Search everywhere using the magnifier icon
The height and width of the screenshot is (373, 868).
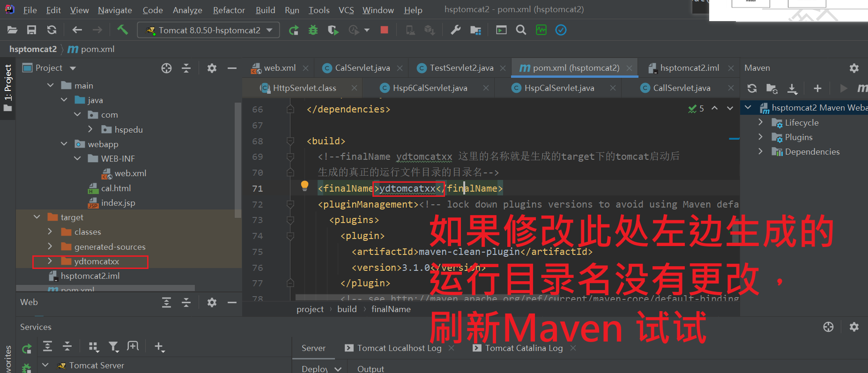click(520, 30)
